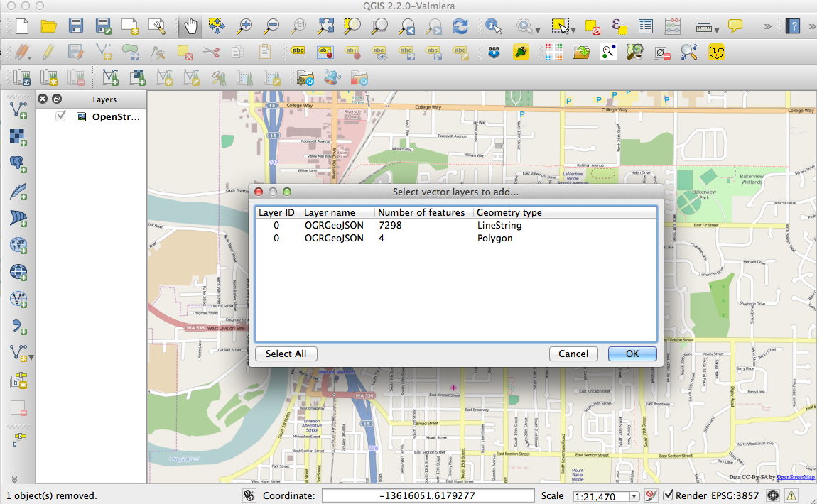Open the composer manager wrench icon
Image resolution: width=817 pixels, height=504 pixels.
(156, 26)
